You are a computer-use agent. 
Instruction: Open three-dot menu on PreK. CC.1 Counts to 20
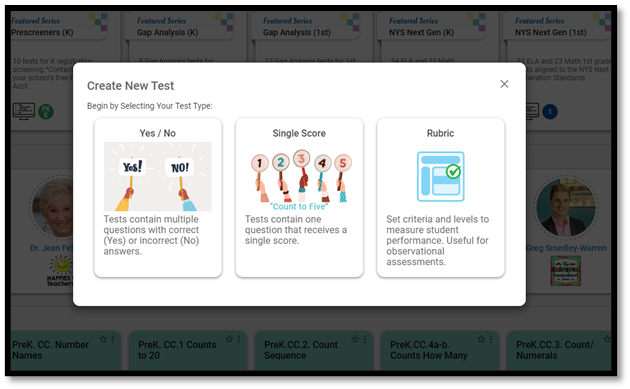click(239, 339)
